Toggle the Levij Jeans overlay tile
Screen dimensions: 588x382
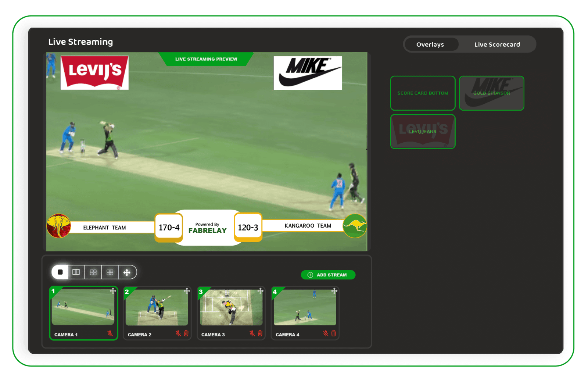tap(423, 131)
